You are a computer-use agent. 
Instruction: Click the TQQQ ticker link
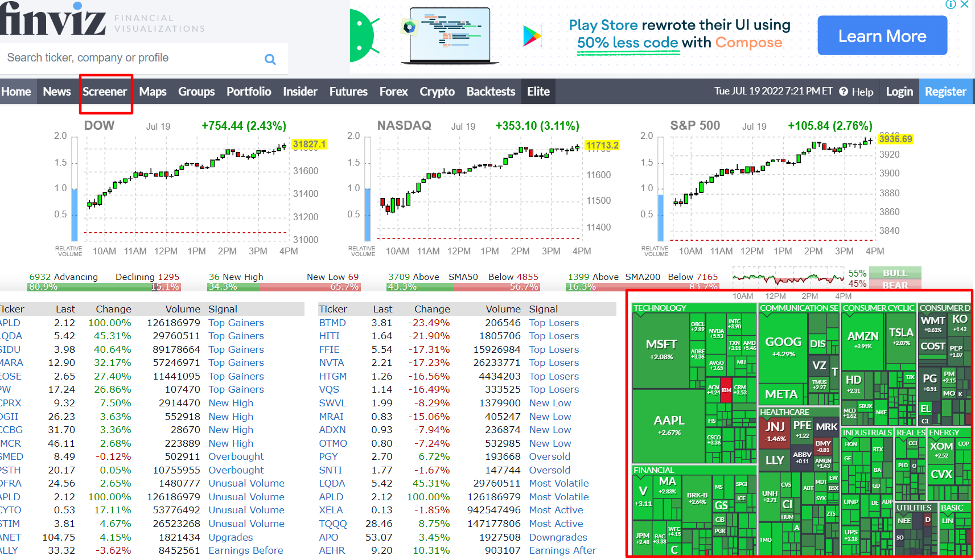(x=333, y=524)
